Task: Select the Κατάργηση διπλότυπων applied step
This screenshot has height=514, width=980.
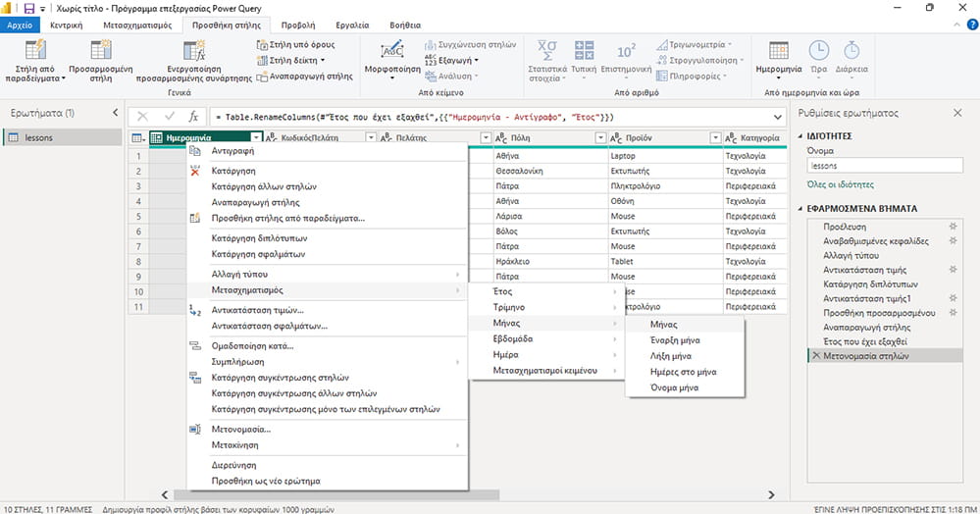Action: tap(885, 283)
